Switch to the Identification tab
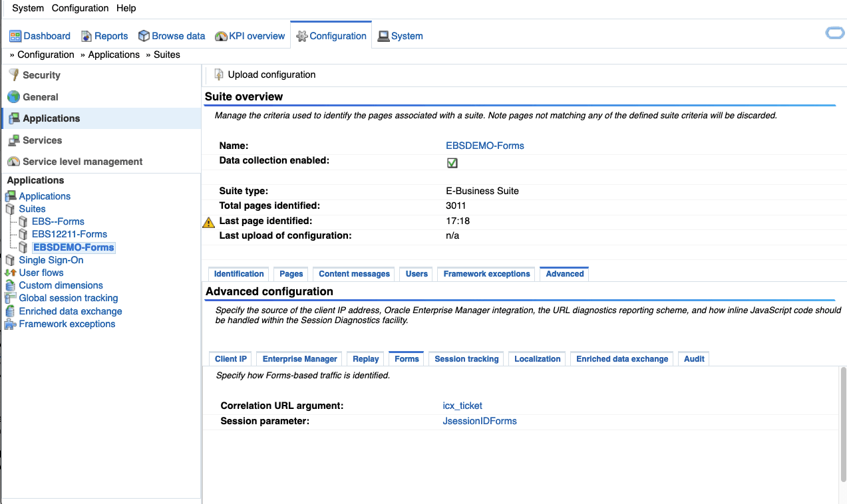847x504 pixels. click(x=239, y=274)
